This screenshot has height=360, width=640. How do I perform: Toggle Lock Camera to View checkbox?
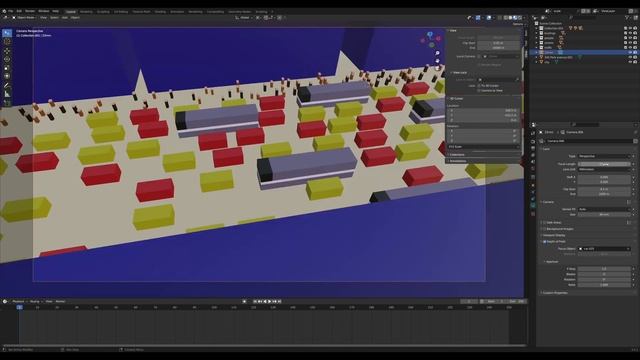point(479,91)
